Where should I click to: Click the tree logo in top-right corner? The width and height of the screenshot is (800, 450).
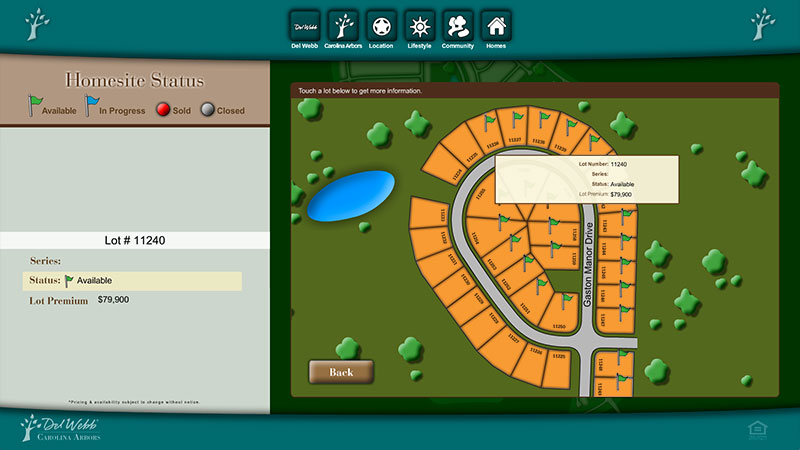click(x=762, y=25)
